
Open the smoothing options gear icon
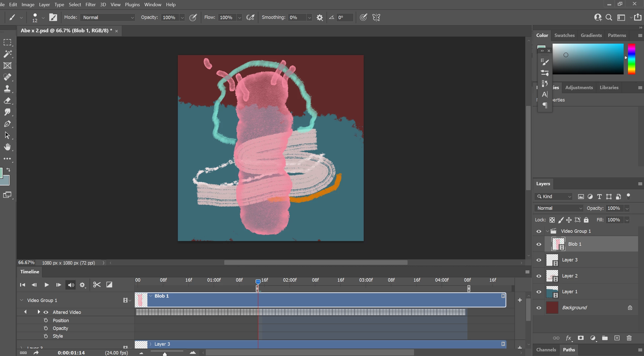coord(320,18)
